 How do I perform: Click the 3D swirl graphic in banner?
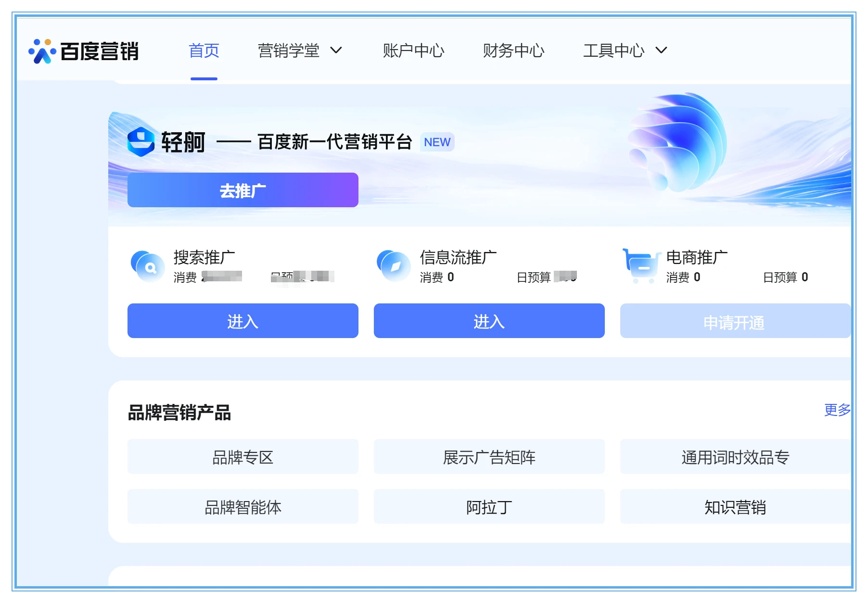[678, 142]
